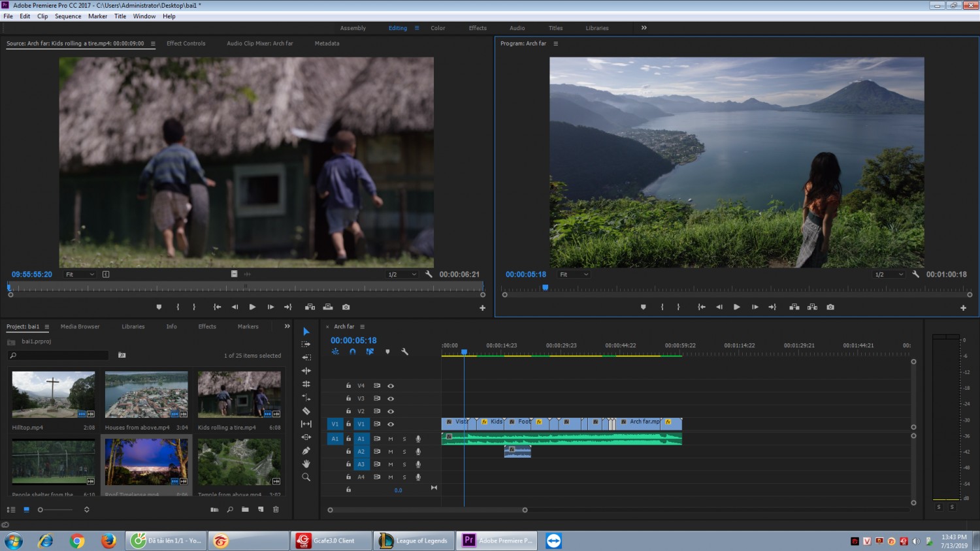Toggle V2 track output eye
This screenshot has width=980, height=551.
pyautogui.click(x=391, y=411)
